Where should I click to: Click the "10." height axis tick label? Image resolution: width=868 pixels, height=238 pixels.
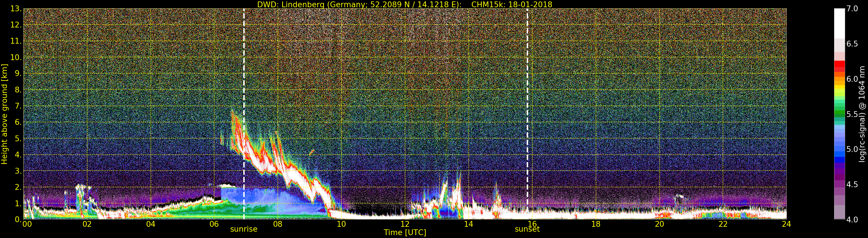click(x=16, y=57)
